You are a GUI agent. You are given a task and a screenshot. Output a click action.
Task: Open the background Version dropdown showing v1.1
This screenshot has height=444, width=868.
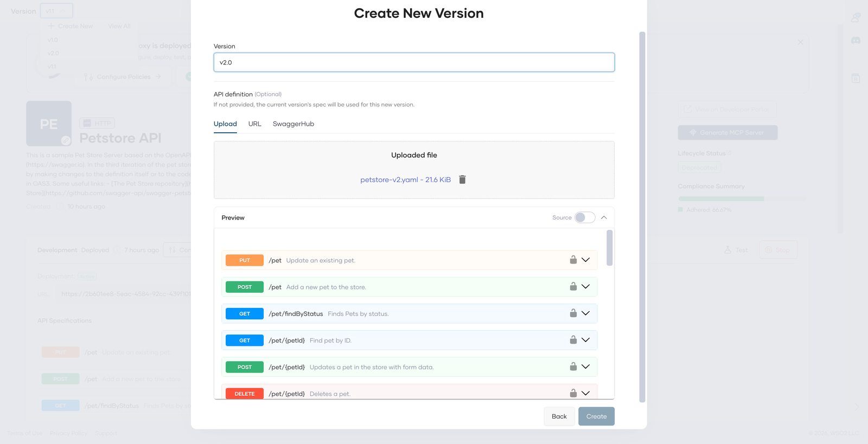click(x=56, y=11)
